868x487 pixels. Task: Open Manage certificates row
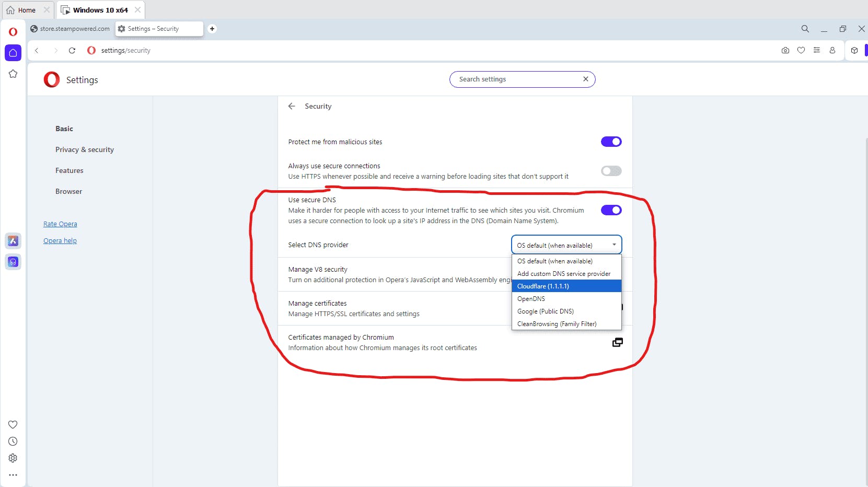[x=455, y=308]
